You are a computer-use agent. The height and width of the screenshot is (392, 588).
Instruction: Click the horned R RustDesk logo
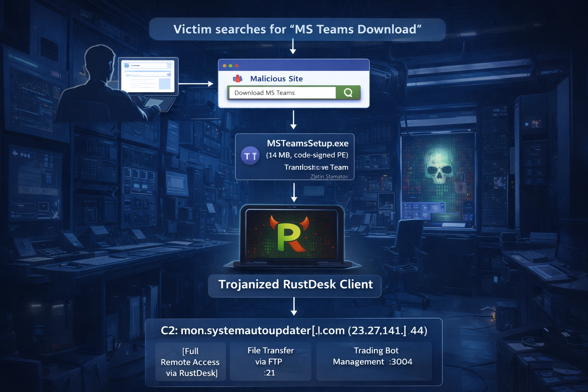(x=290, y=234)
